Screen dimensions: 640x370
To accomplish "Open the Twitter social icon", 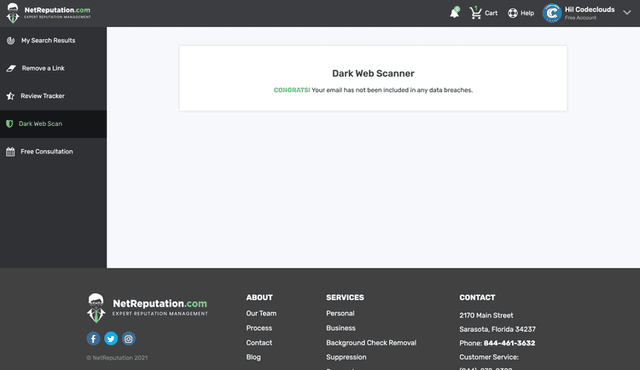I will (111, 338).
